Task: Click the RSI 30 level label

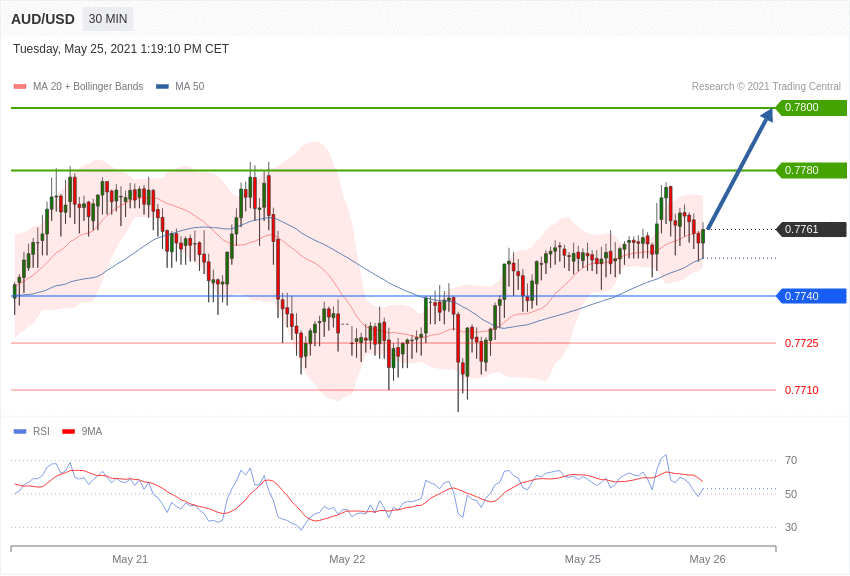Action: pos(791,527)
